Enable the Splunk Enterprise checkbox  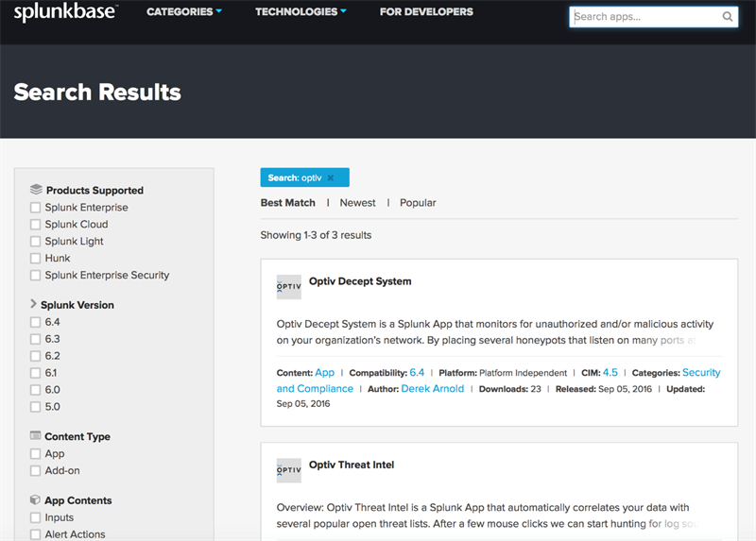(36, 208)
